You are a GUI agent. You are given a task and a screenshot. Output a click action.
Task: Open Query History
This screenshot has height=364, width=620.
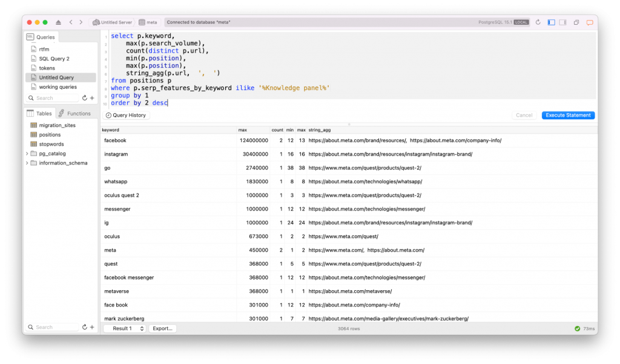click(126, 115)
